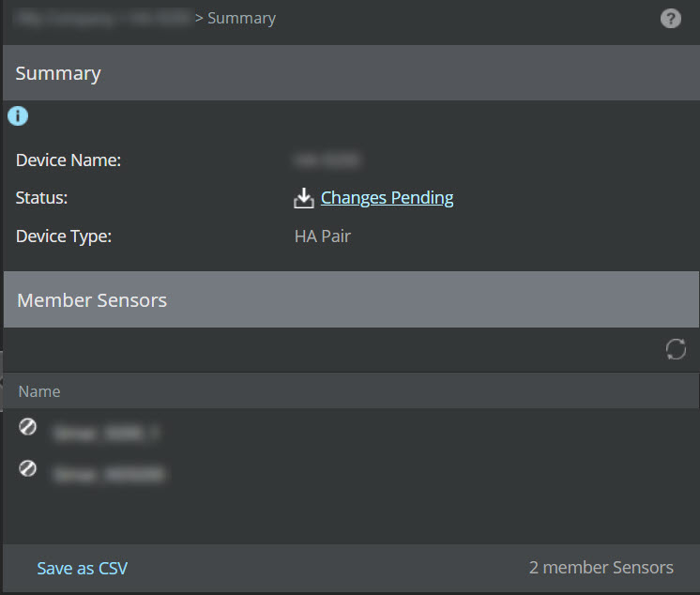700x595 pixels.
Task: Click the Changes Pending download icon
Action: tap(304, 198)
